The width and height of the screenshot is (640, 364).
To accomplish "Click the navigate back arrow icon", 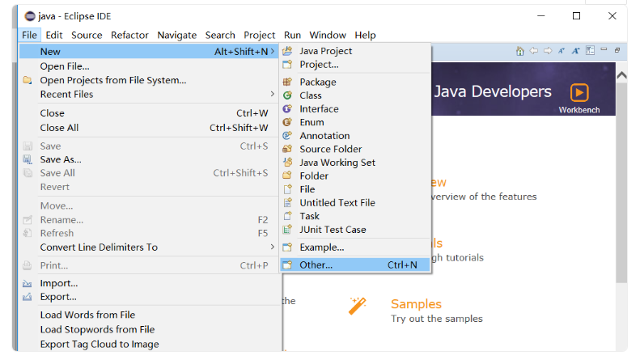I will click(x=533, y=51).
